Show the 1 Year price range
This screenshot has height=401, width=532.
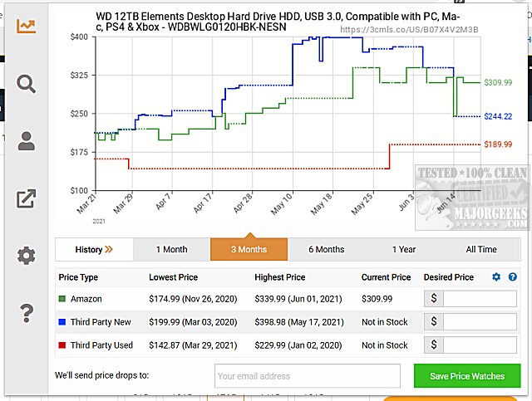(x=403, y=249)
